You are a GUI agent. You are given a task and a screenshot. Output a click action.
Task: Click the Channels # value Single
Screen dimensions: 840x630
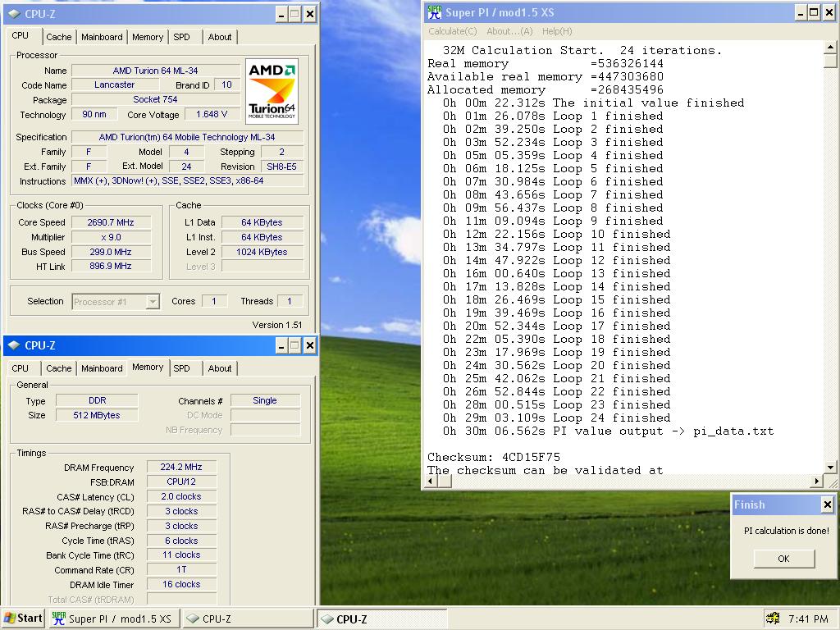pyautogui.click(x=265, y=400)
